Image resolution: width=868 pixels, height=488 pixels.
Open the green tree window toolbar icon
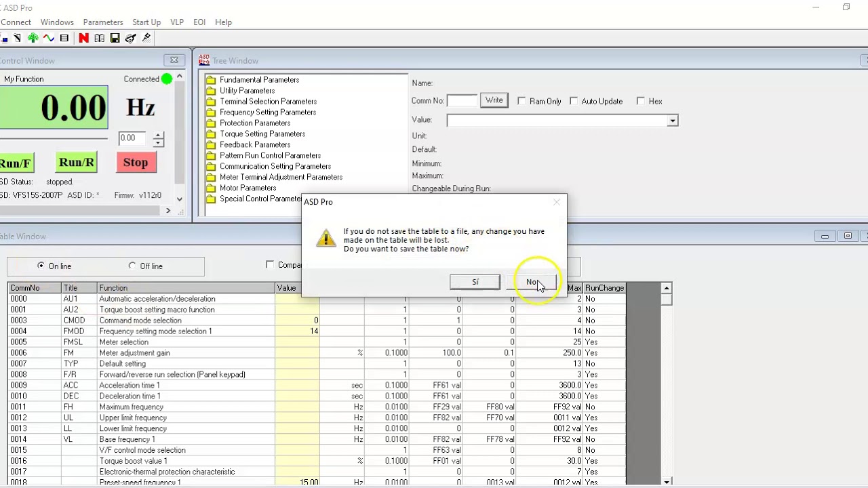coord(33,38)
